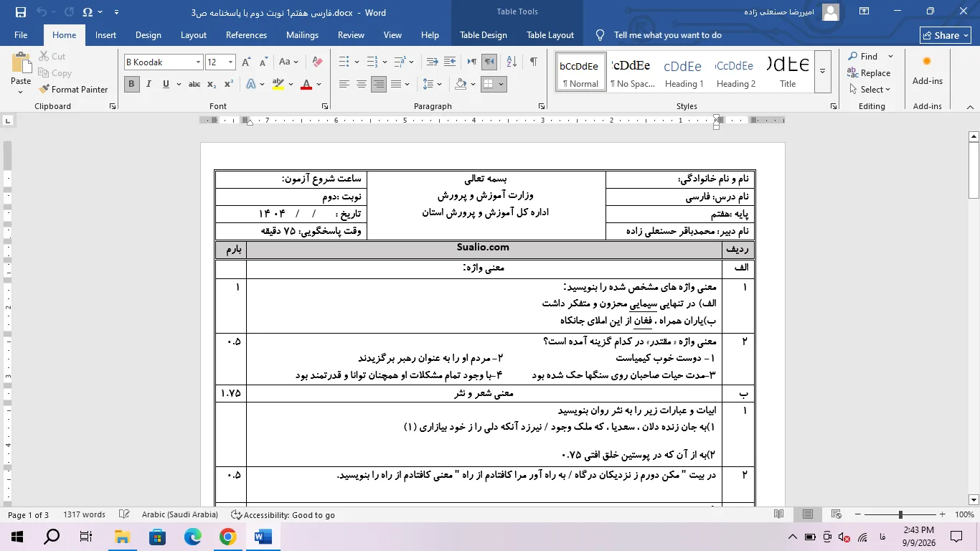Image resolution: width=980 pixels, height=551 pixels.
Task: Open Microsoft Edge from the taskbar
Action: coord(193,536)
